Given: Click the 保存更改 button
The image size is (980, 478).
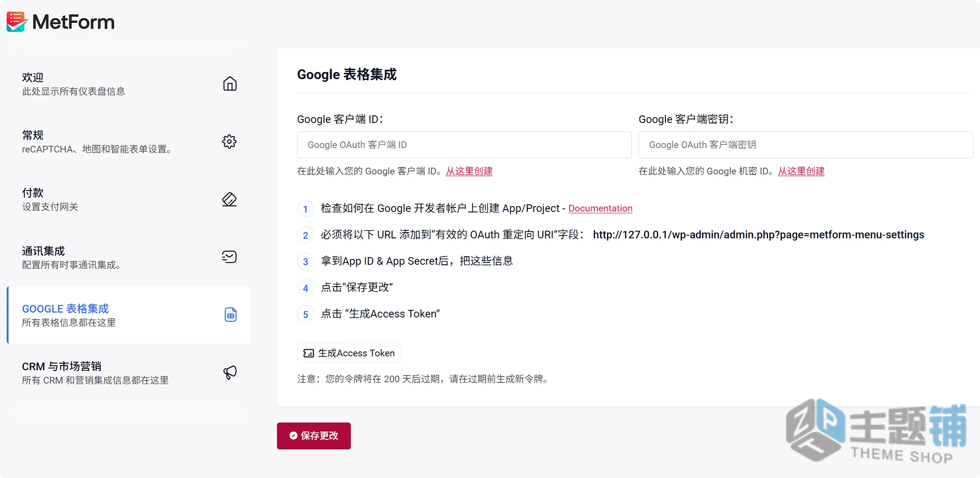Looking at the screenshot, I should (314, 436).
